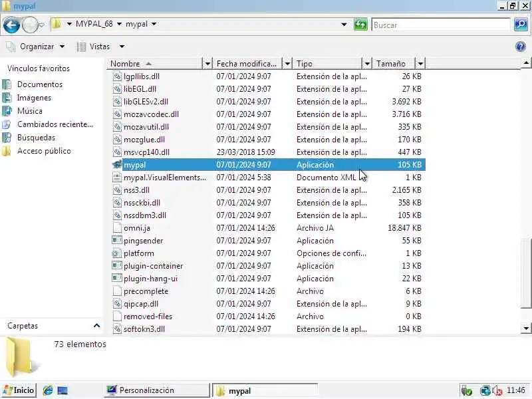Sort by the Tamaño column header
532x399 pixels.
click(394, 63)
